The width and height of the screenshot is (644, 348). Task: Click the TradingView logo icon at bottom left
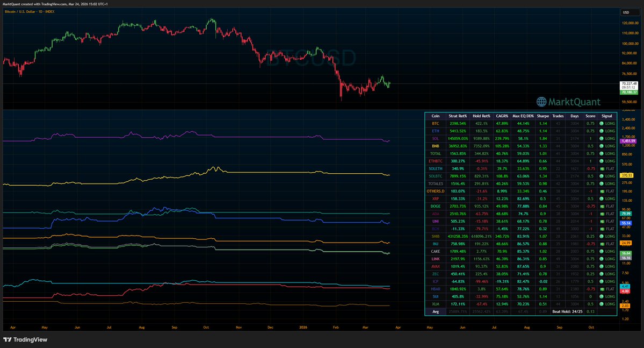point(8,340)
